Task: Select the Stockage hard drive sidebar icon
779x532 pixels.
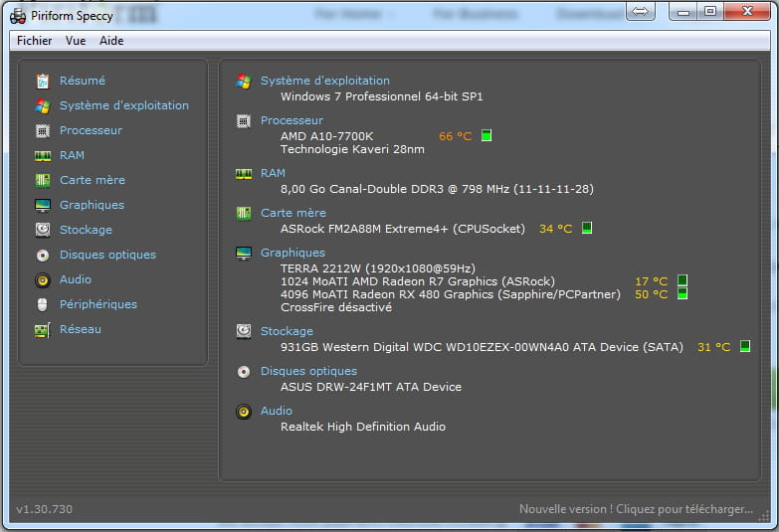Action: click(x=43, y=230)
